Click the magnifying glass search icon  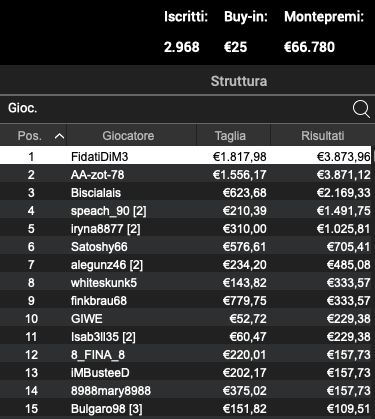[x=361, y=109]
